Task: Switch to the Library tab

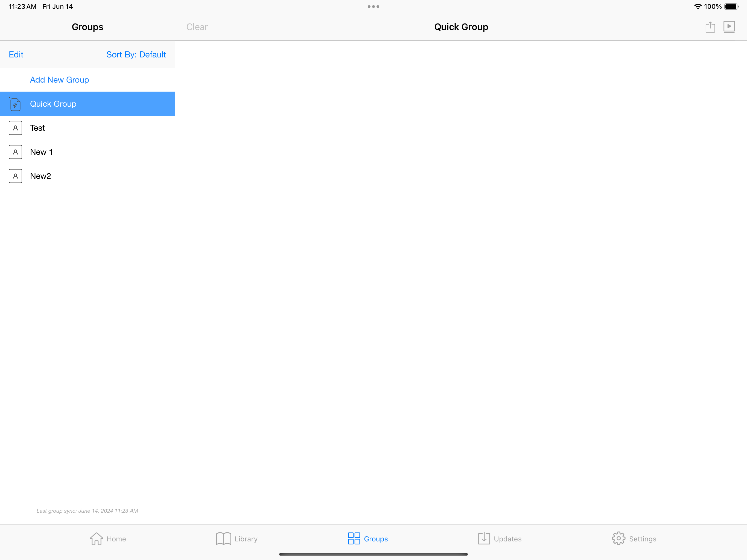Action: click(x=237, y=539)
